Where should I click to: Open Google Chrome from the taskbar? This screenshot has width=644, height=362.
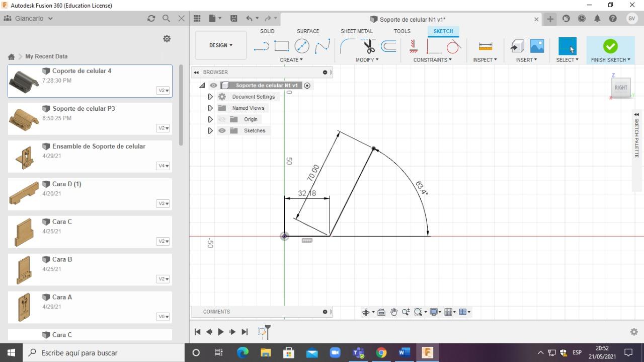(x=381, y=352)
